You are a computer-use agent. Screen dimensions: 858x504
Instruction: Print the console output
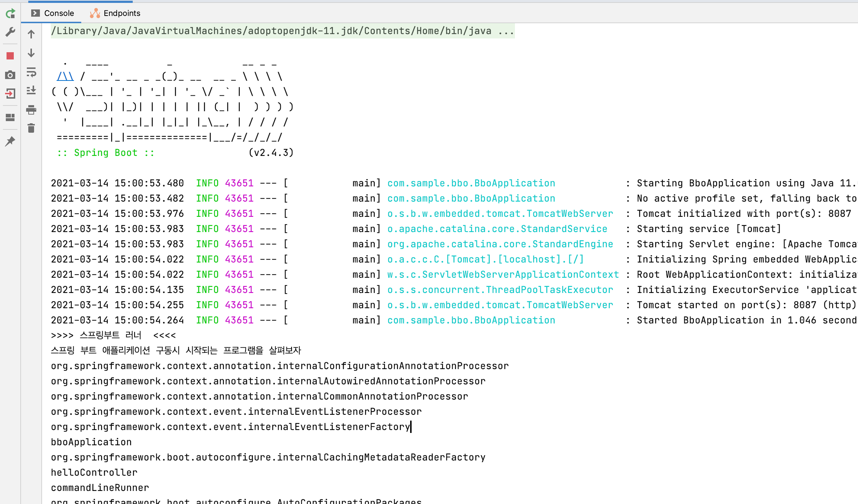pos(31,110)
